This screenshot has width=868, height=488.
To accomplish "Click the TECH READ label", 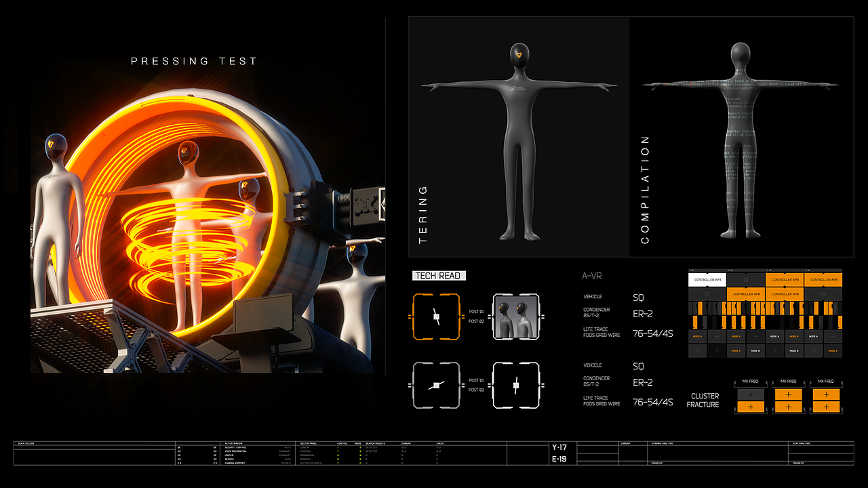I will pyautogui.click(x=439, y=276).
